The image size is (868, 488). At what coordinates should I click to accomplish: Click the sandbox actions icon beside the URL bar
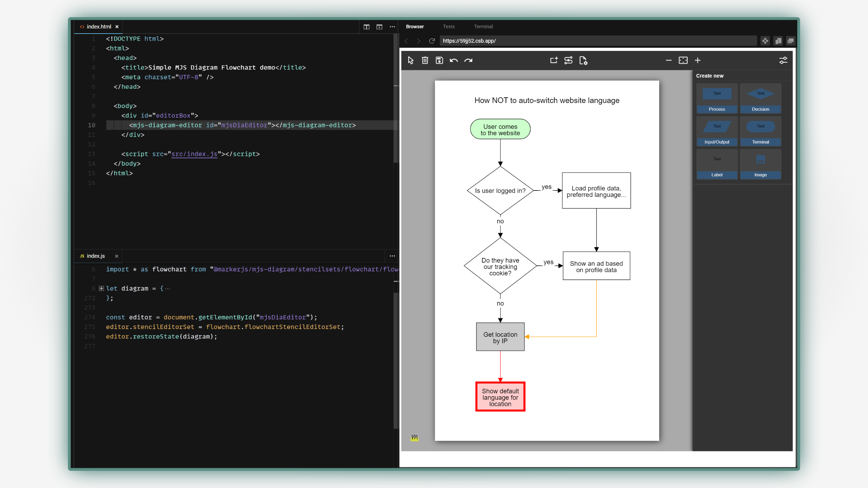point(765,41)
